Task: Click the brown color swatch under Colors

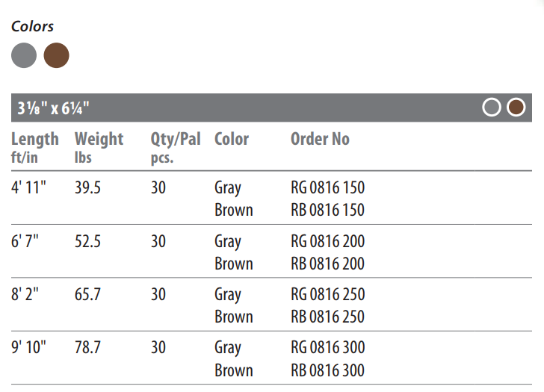Action: [56, 55]
